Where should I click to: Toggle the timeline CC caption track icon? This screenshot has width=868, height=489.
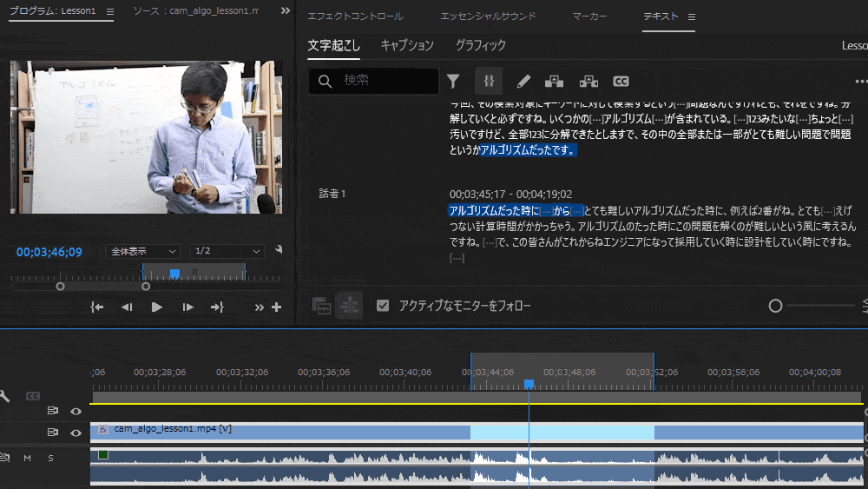pos(33,396)
